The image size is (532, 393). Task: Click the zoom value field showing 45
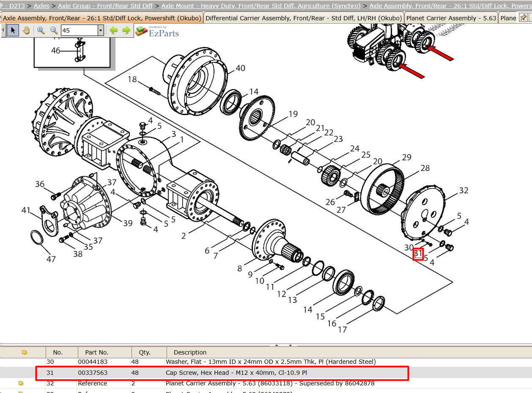80,30
